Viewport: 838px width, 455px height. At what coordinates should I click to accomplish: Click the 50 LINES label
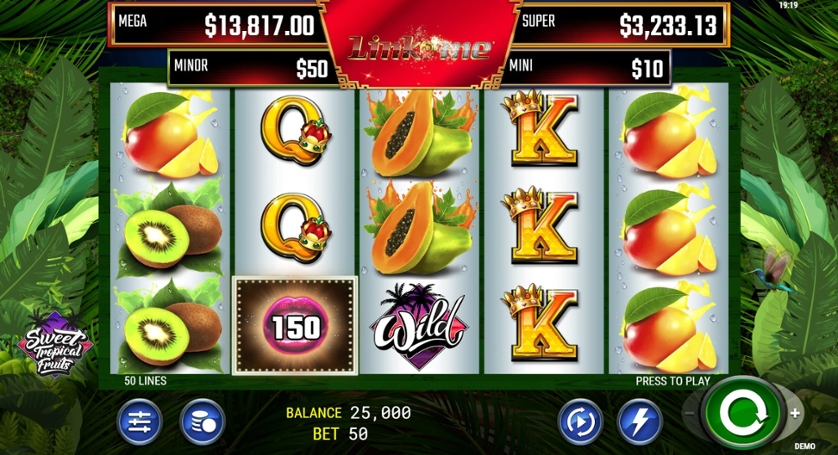[145, 381]
